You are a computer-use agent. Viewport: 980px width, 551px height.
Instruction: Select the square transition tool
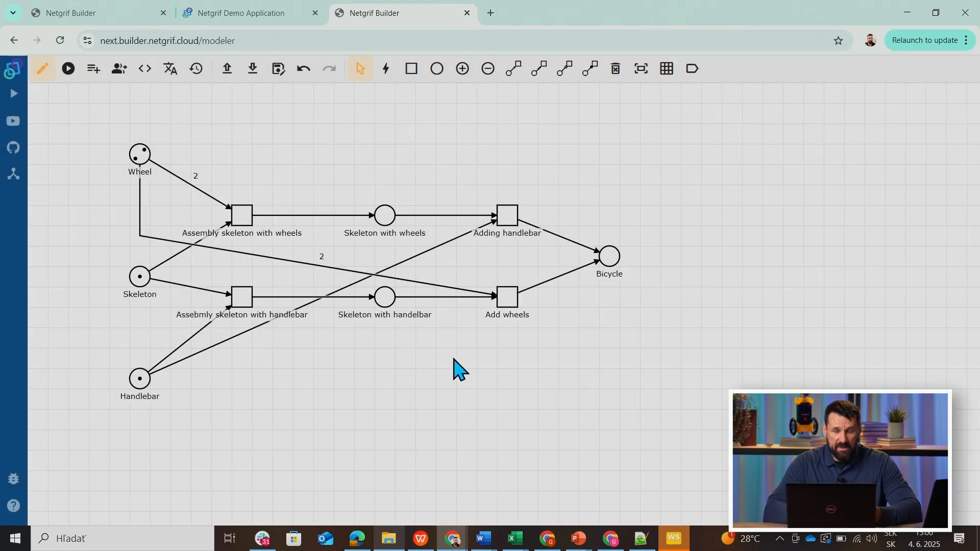click(411, 68)
